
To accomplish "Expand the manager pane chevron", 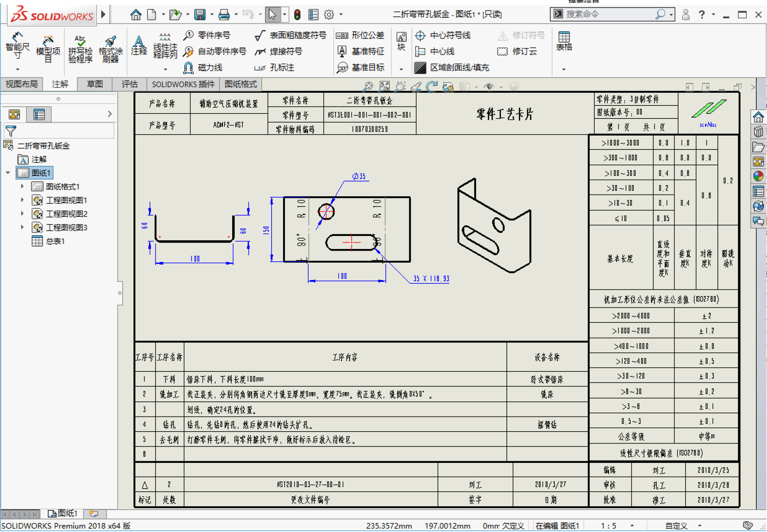I will pos(110,114).
